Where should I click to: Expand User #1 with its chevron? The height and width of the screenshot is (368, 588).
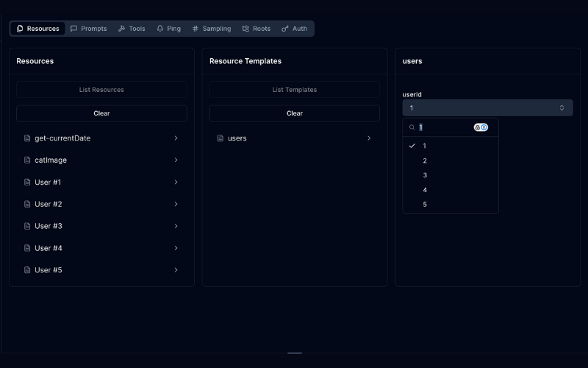point(176,182)
